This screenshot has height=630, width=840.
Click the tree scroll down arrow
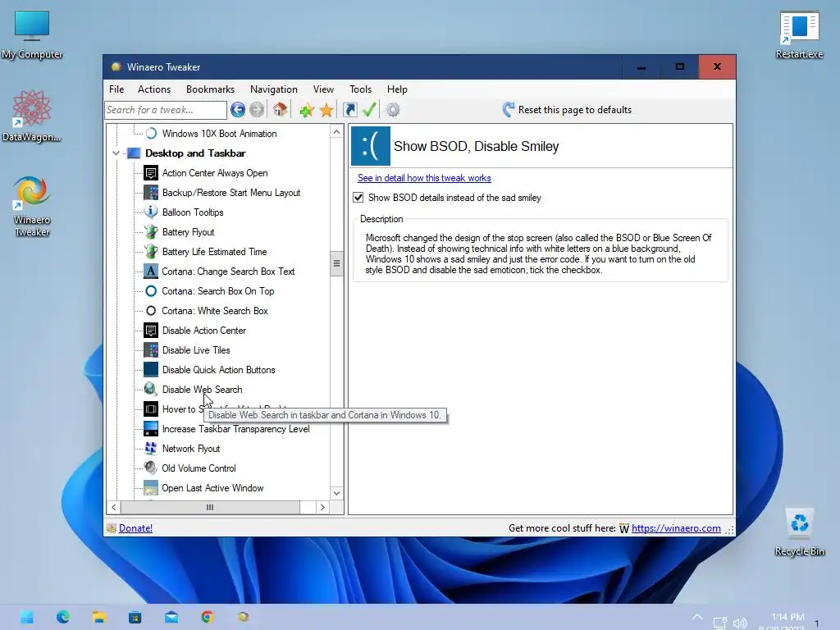coord(336,493)
